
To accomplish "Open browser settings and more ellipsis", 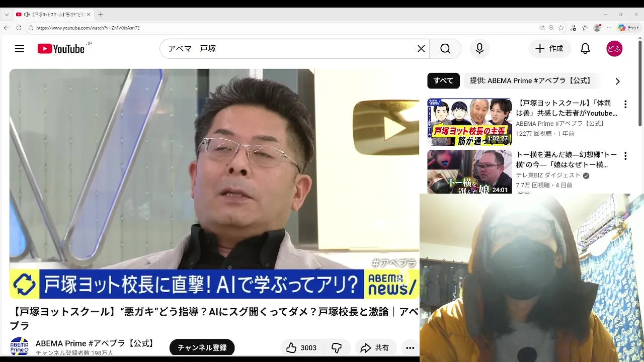I will [609, 28].
